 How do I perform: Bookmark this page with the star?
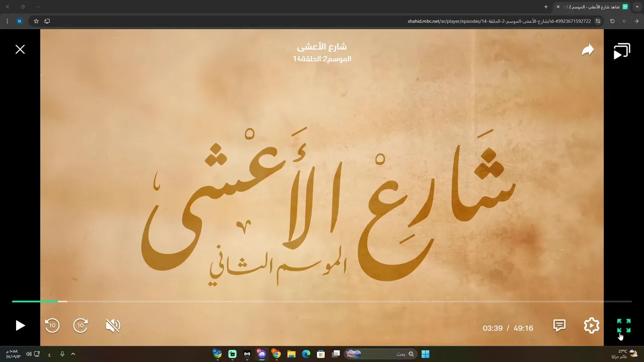(x=36, y=21)
